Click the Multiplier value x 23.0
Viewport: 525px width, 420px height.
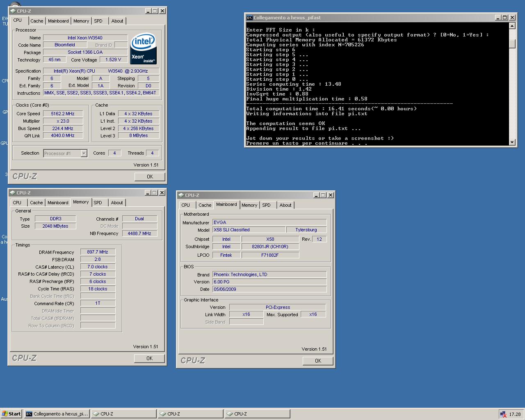(63, 121)
